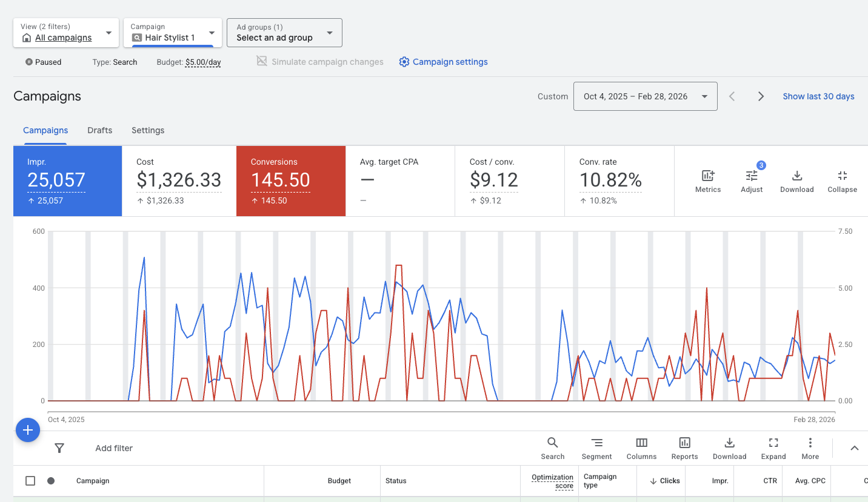Open the Metrics selection icon
Image resolution: width=868 pixels, height=502 pixels.
pyautogui.click(x=707, y=180)
